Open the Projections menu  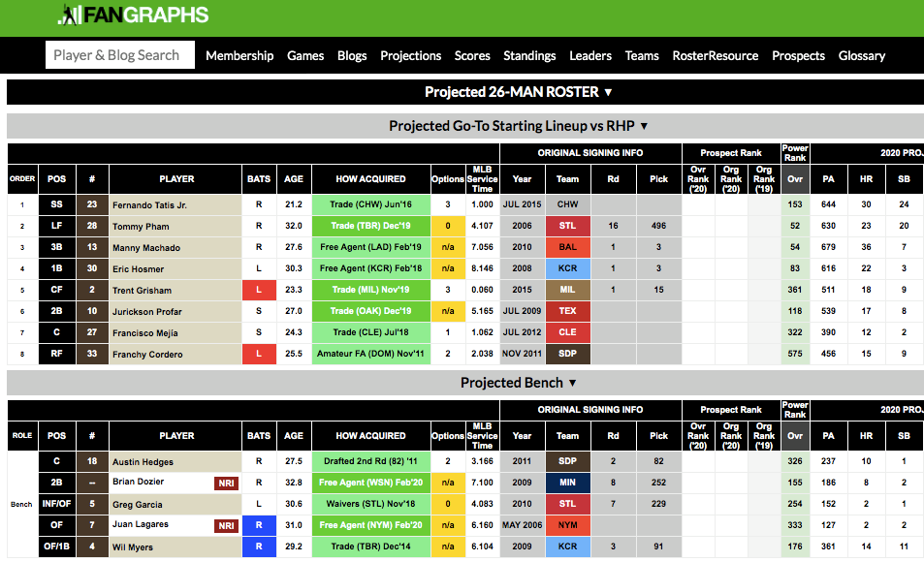411,55
